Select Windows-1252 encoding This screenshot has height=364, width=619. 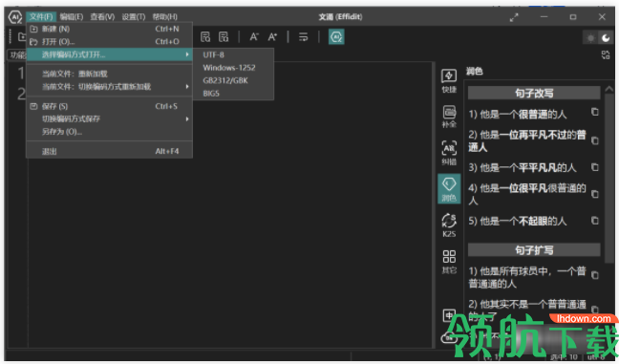click(x=233, y=68)
